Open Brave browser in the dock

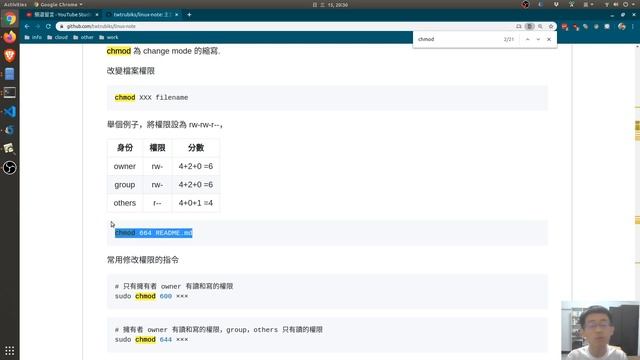click(10, 56)
